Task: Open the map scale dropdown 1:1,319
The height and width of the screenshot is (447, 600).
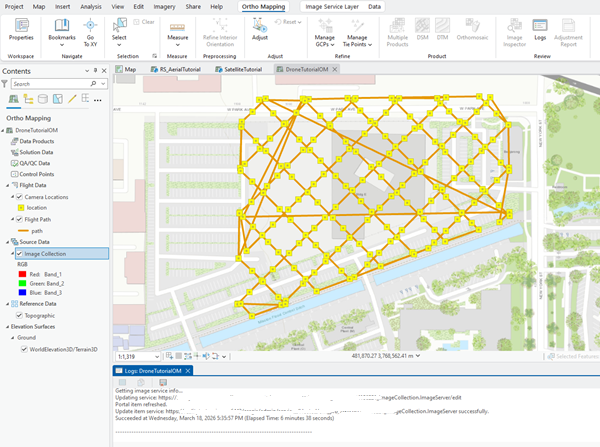Action: [157, 356]
